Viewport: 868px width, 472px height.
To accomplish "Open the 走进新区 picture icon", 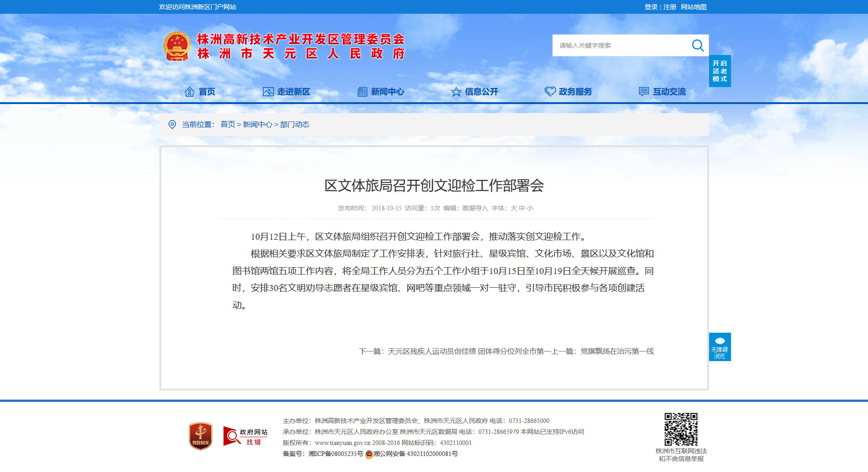I will click(268, 92).
